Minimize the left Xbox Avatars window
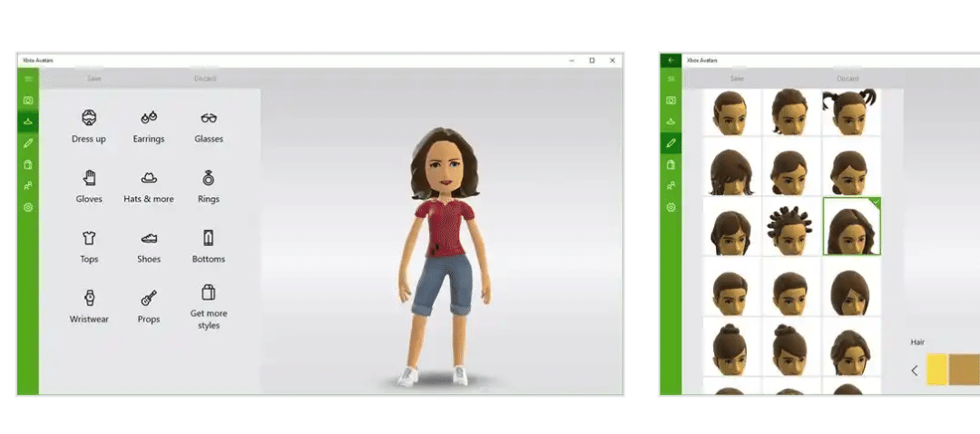The height and width of the screenshot is (434, 980). click(572, 61)
